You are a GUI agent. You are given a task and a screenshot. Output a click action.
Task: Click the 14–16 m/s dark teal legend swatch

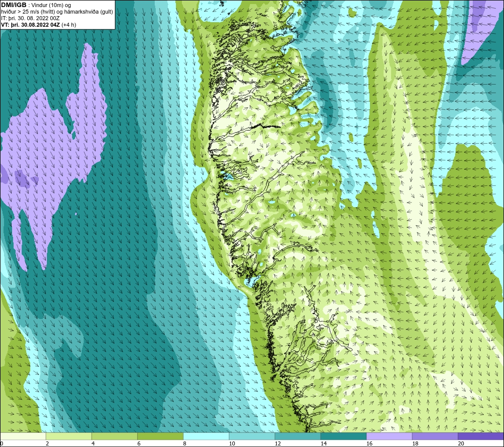[343, 436]
